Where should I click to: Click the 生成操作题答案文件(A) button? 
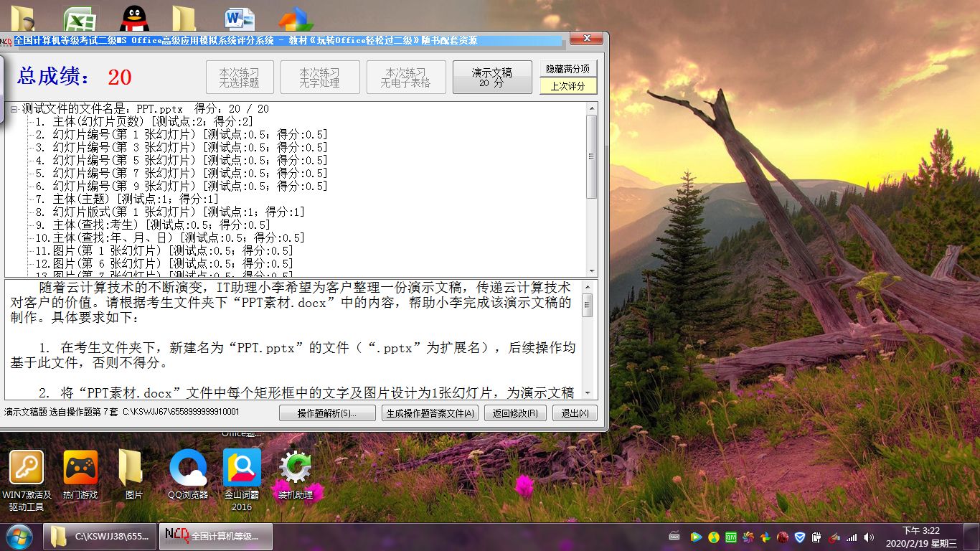[x=430, y=413]
